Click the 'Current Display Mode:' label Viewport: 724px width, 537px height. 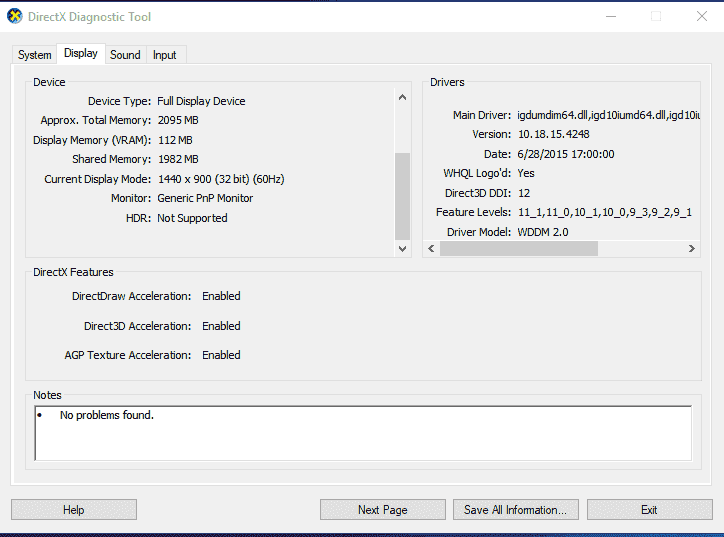click(97, 179)
